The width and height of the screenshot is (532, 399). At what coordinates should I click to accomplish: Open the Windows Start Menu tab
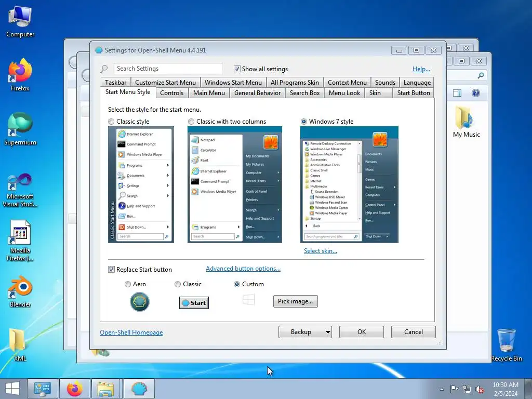(233, 83)
